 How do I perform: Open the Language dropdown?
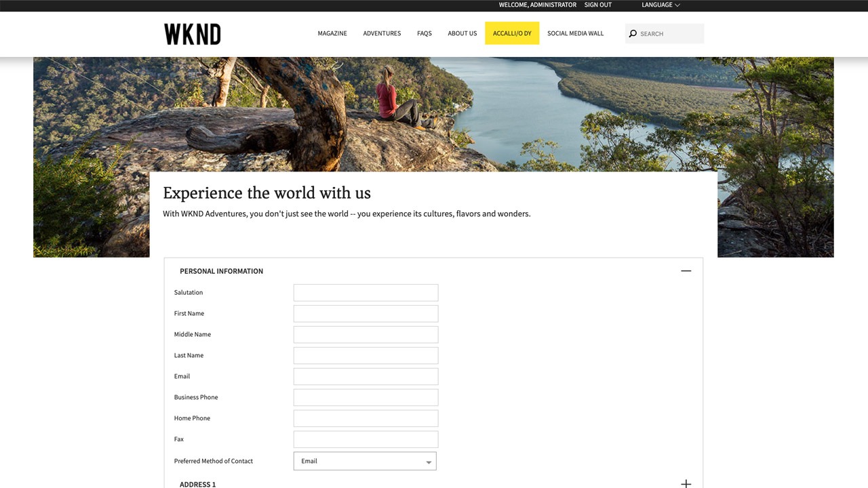click(660, 5)
